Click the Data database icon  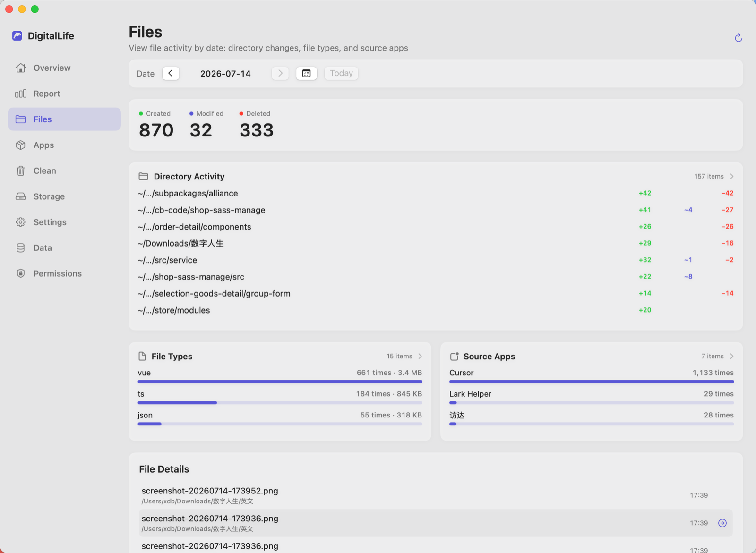tap(21, 248)
